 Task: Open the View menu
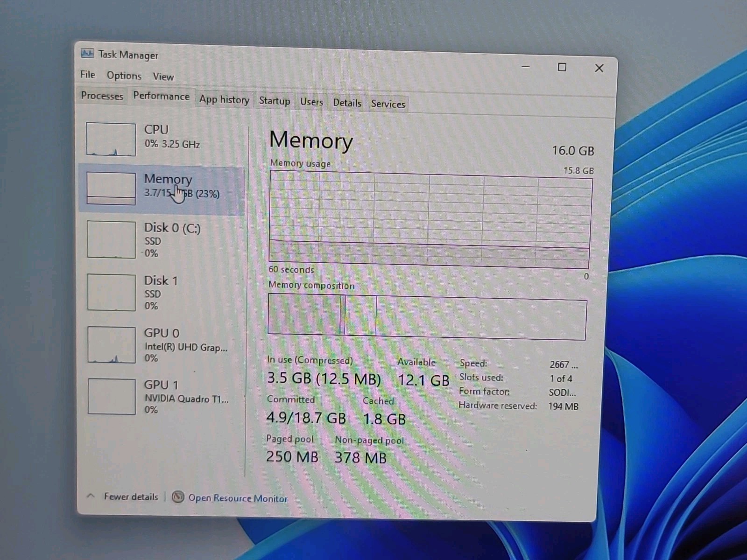163,77
